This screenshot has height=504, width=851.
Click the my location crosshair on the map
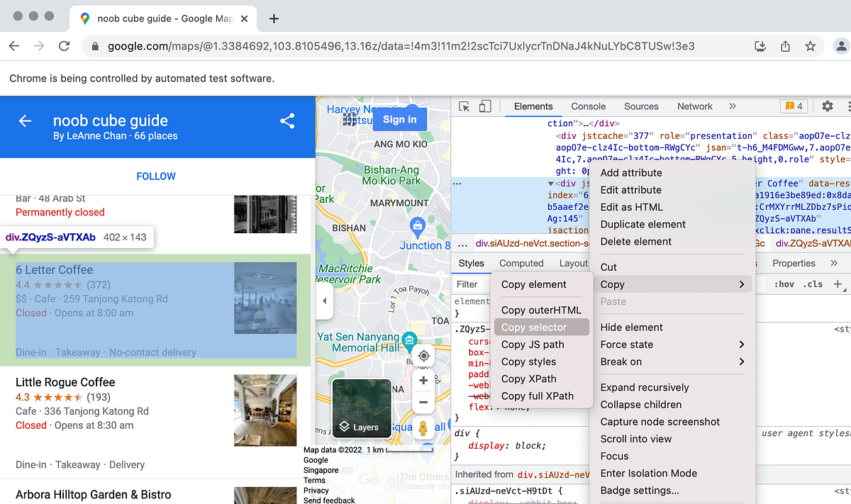coord(423,355)
